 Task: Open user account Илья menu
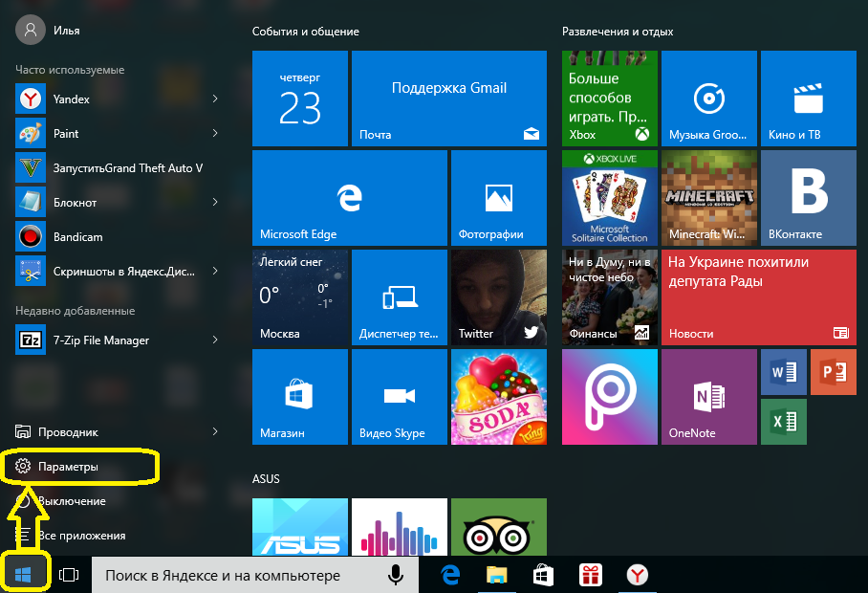pos(49,30)
